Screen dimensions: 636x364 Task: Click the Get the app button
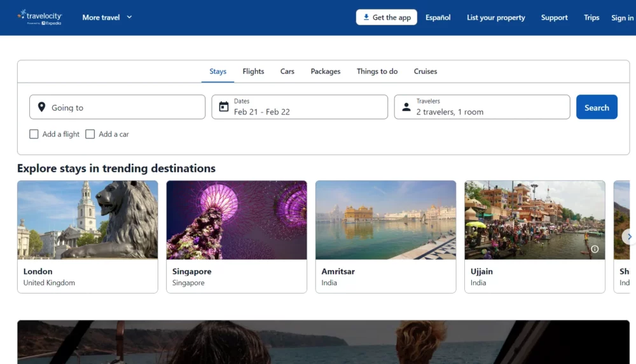coord(386,17)
